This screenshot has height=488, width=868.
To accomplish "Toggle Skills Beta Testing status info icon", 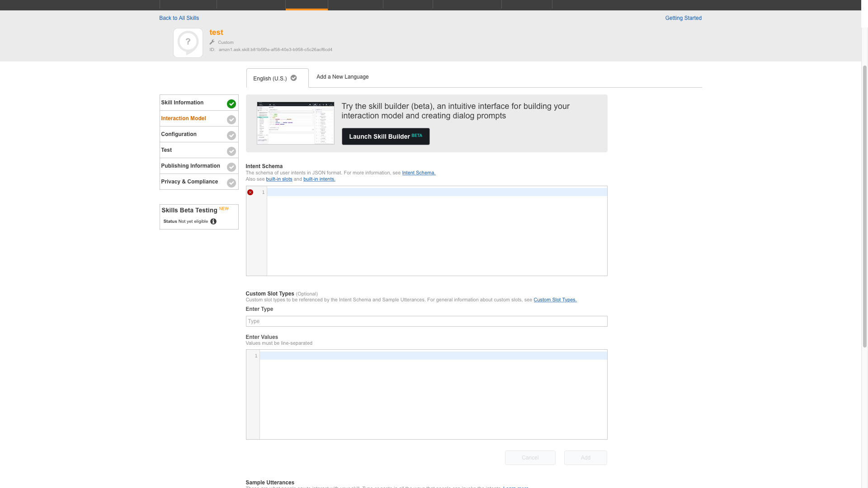I will (213, 221).
